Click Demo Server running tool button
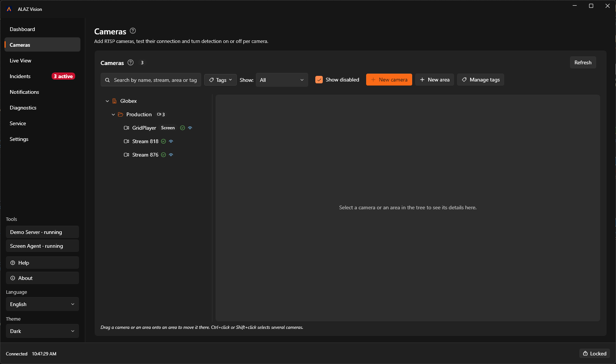Screen dimensions: 616x364 click(x=42, y=232)
